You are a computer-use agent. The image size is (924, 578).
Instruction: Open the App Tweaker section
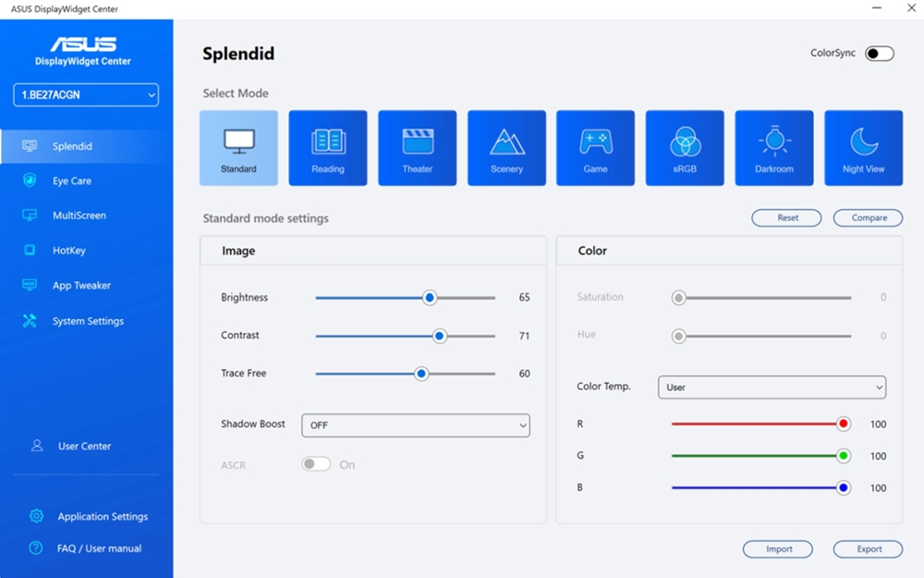click(81, 286)
